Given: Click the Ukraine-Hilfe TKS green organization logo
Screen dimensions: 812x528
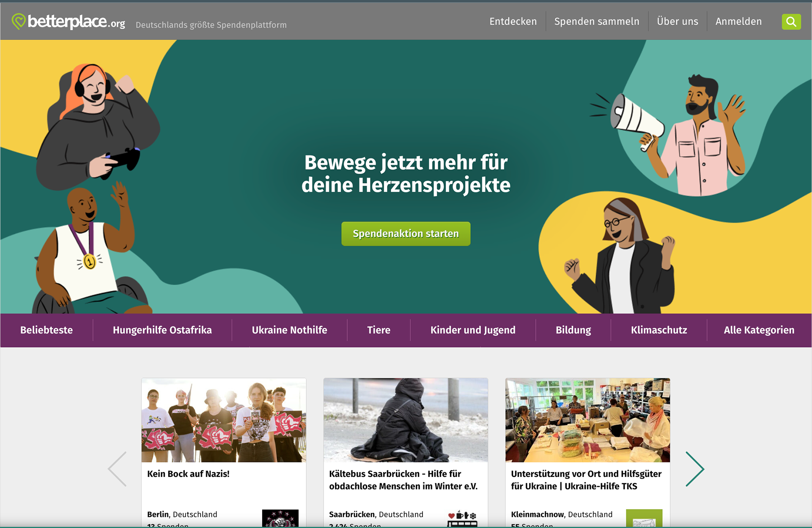Looking at the screenshot, I should [644, 518].
